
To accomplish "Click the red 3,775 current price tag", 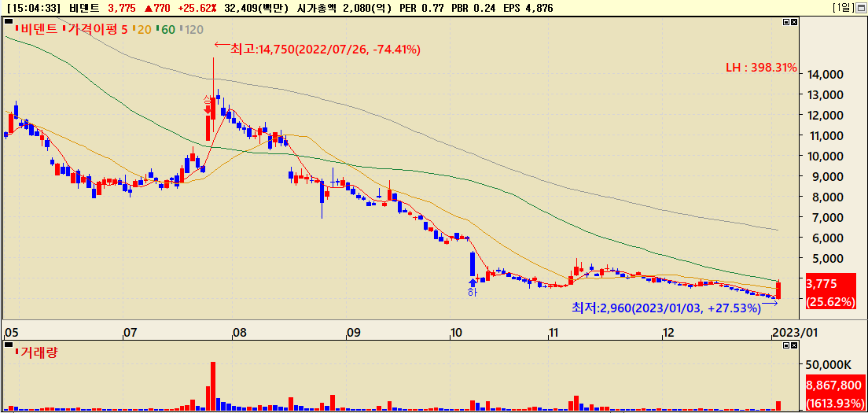I will (831, 292).
